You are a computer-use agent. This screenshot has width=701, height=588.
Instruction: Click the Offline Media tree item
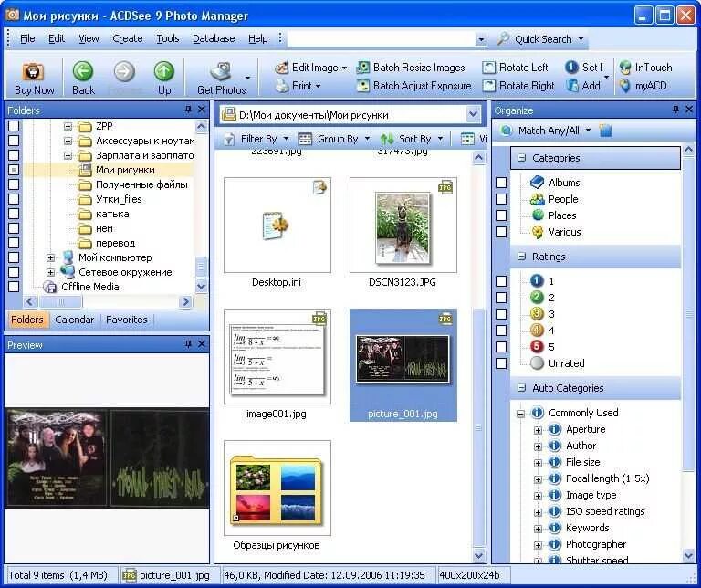pyautogui.click(x=89, y=287)
